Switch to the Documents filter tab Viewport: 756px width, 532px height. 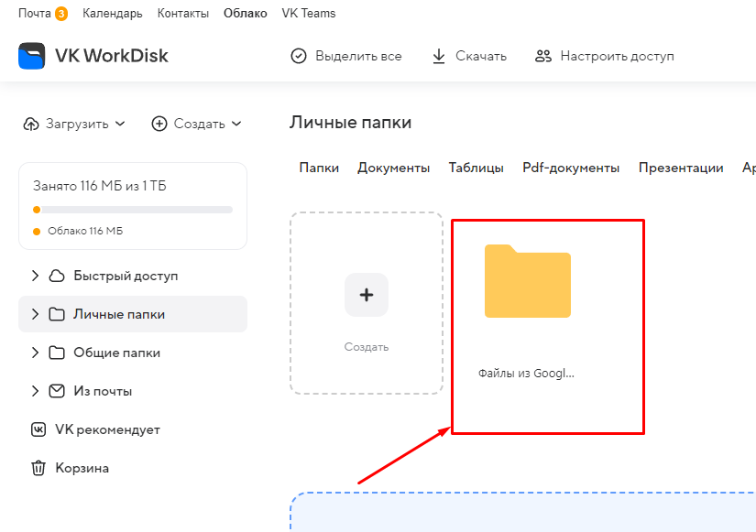[393, 168]
